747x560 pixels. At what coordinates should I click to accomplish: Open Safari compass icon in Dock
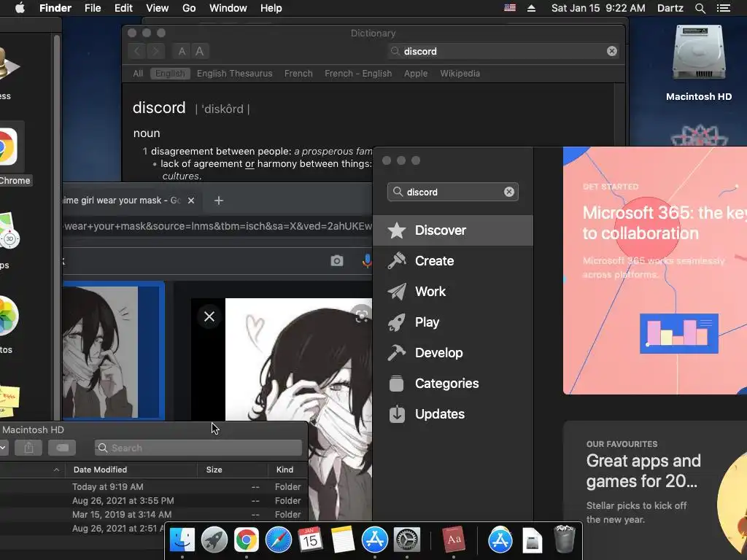pos(278,540)
